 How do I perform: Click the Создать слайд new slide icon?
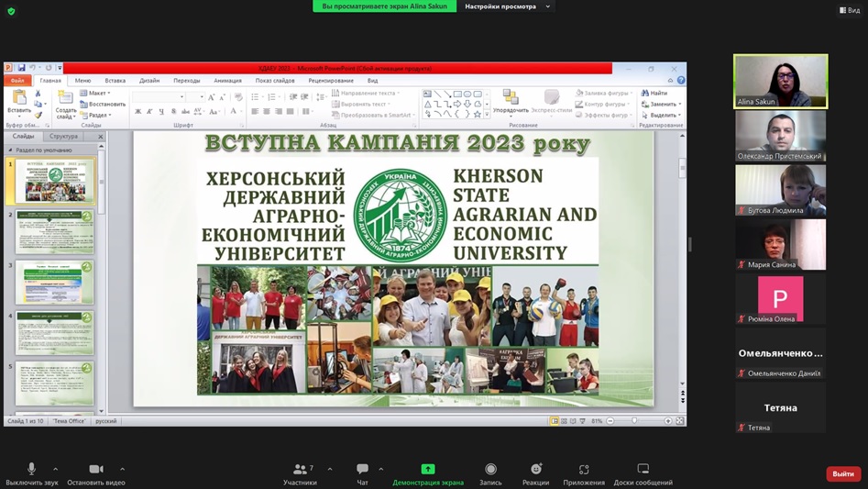point(65,97)
